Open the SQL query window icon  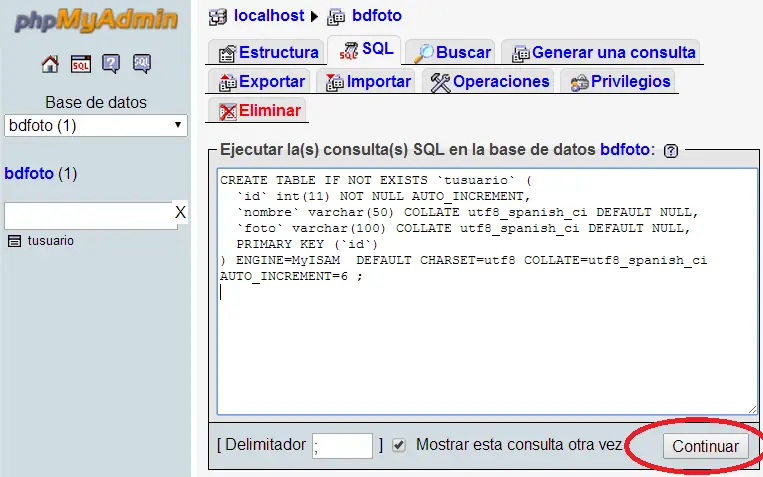81,64
